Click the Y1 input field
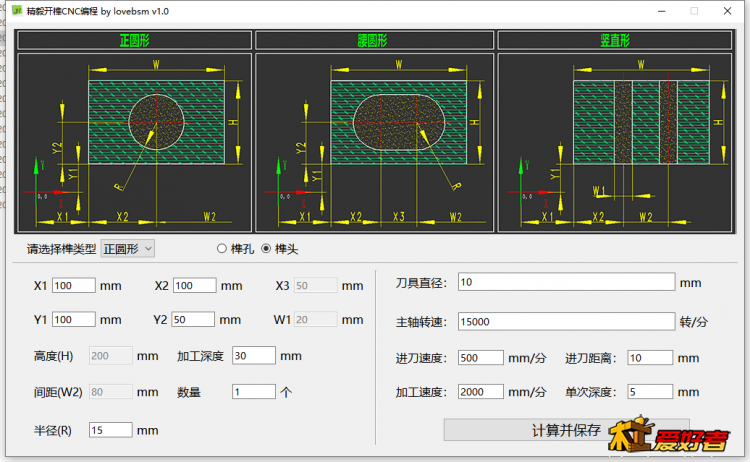 74,319
